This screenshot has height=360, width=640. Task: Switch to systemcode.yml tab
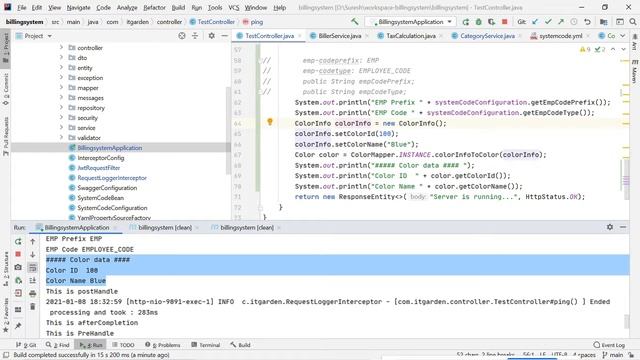(x=560, y=36)
